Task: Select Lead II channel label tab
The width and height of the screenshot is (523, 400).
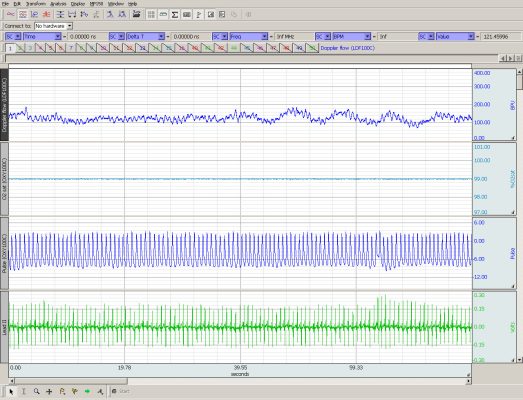Action: pos(4,327)
